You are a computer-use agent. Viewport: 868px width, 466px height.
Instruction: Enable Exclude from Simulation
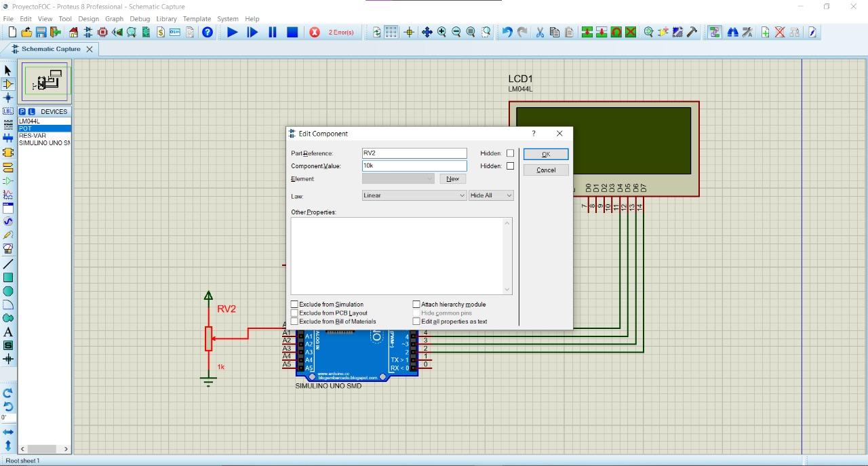[x=294, y=305]
